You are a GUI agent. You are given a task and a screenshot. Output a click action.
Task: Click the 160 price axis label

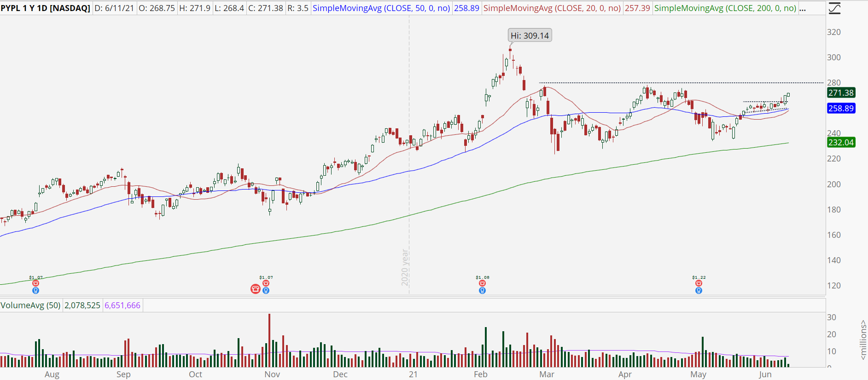(834, 235)
